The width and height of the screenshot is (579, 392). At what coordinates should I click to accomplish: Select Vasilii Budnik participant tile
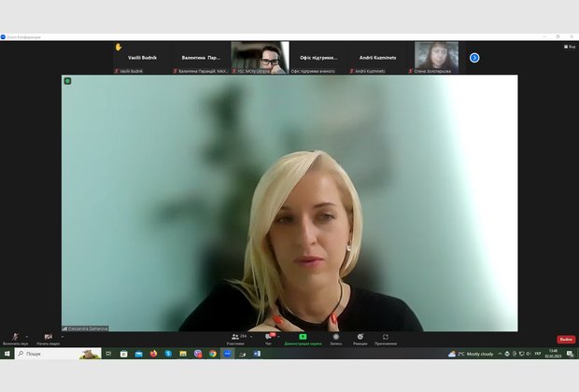click(142, 58)
